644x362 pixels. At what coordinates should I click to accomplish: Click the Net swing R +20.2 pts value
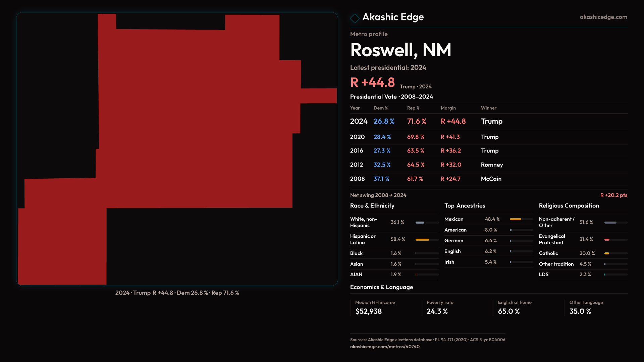pos(613,195)
